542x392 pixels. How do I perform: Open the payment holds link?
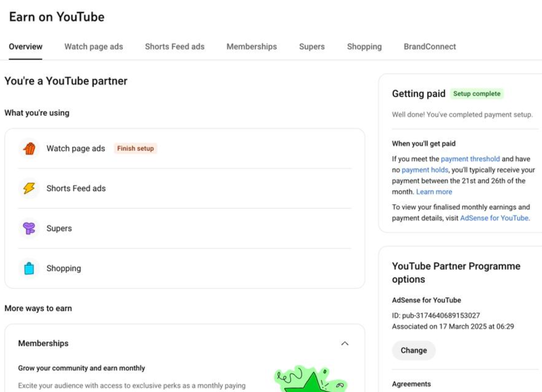pyautogui.click(x=425, y=170)
